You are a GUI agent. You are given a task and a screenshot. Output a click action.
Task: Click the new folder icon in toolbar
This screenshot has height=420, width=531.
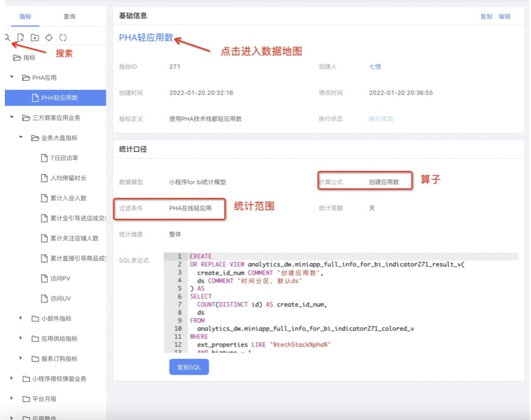[35, 37]
